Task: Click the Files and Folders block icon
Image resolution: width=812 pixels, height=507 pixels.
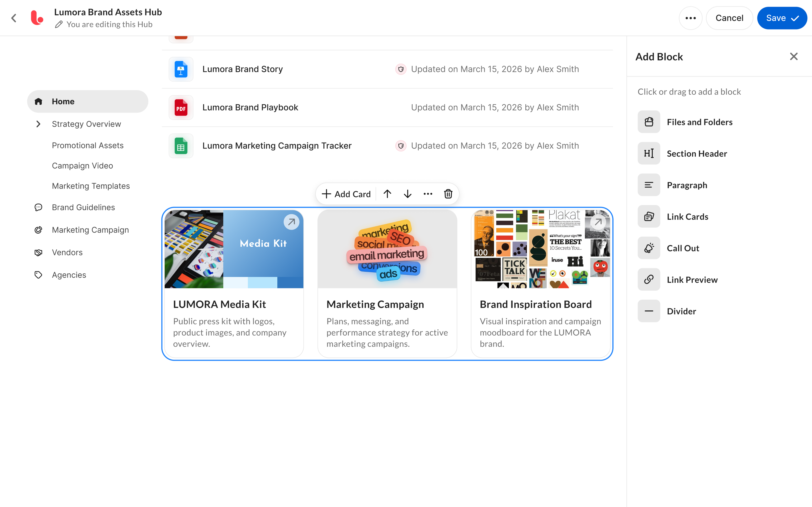Action: coord(649,122)
